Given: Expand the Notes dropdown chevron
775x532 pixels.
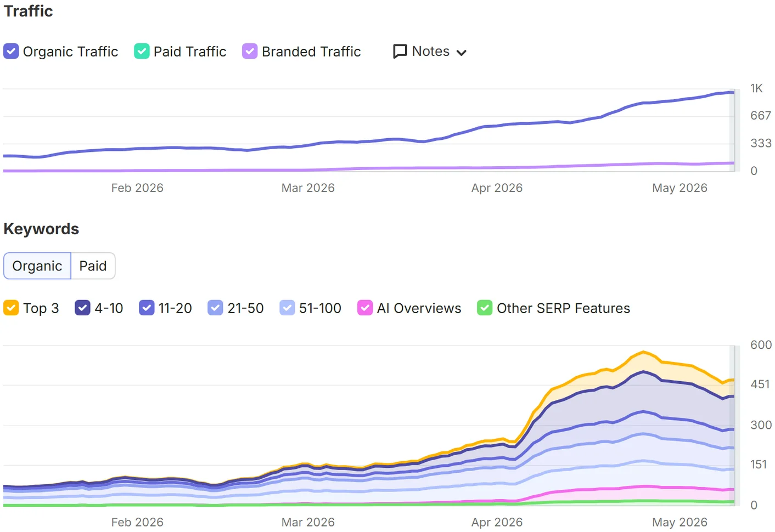Looking at the screenshot, I should pos(462,53).
